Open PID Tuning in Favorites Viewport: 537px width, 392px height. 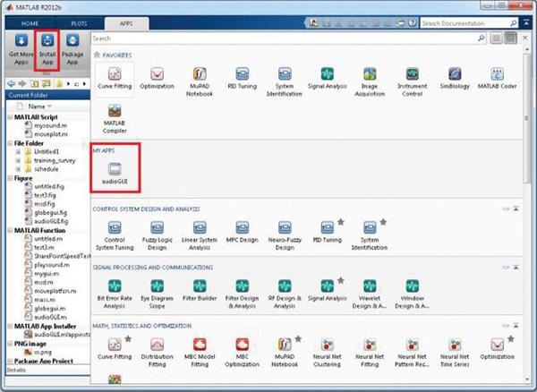243,79
